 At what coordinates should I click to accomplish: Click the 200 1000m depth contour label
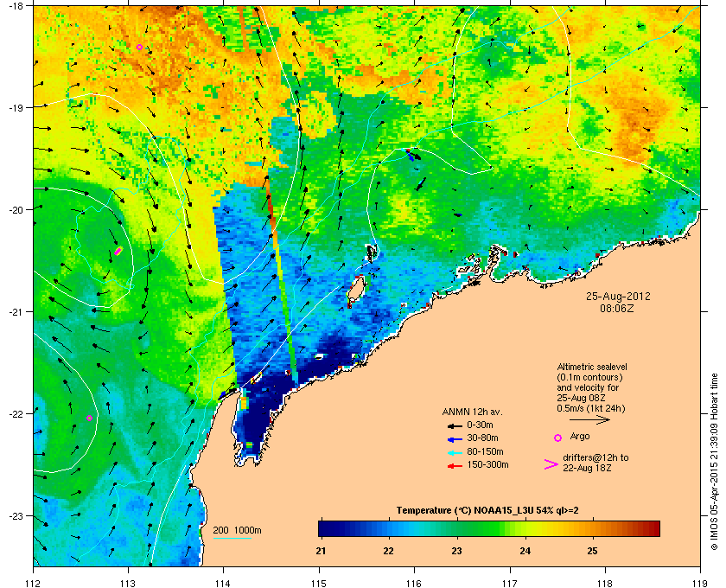click(x=237, y=531)
